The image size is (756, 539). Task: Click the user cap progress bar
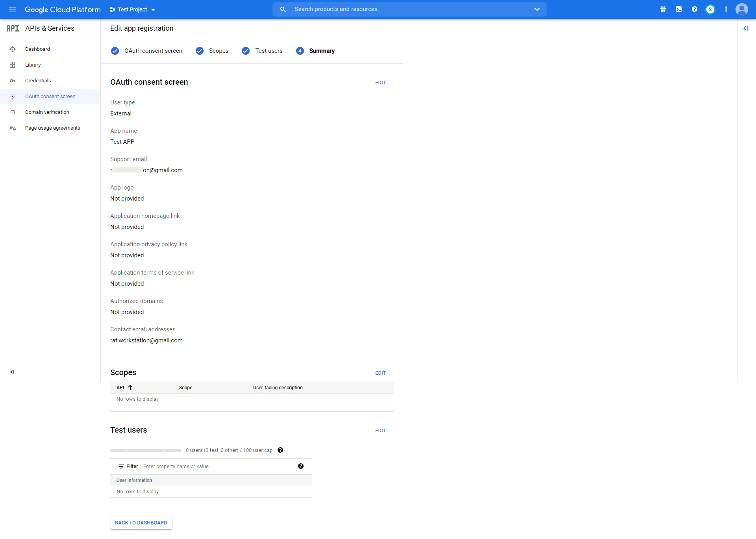(145, 450)
